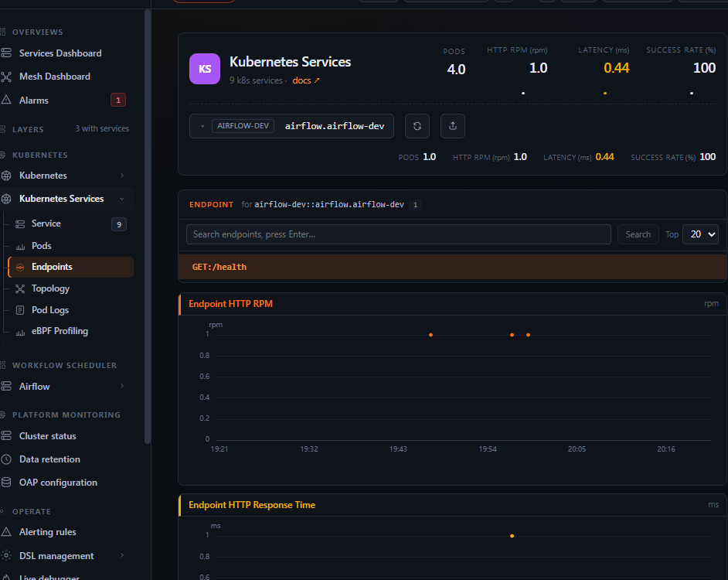Open the alarms count badge showing 1
Screen dimensions: 728x580
(x=118, y=100)
